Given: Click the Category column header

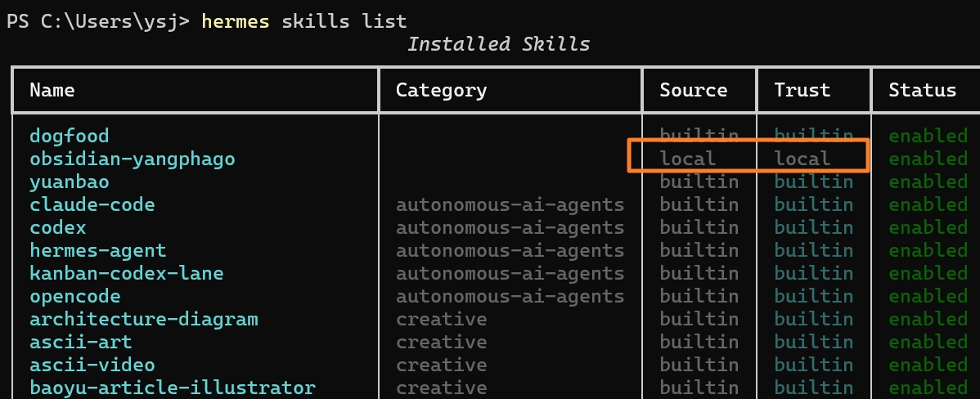Looking at the screenshot, I should (441, 91).
